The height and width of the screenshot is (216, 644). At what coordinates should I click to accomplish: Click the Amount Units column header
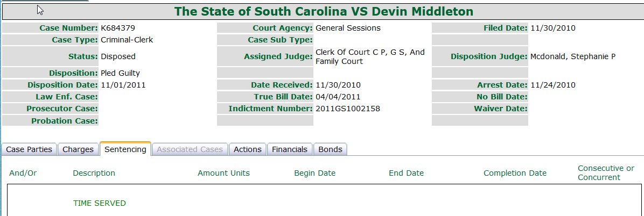[223, 173]
